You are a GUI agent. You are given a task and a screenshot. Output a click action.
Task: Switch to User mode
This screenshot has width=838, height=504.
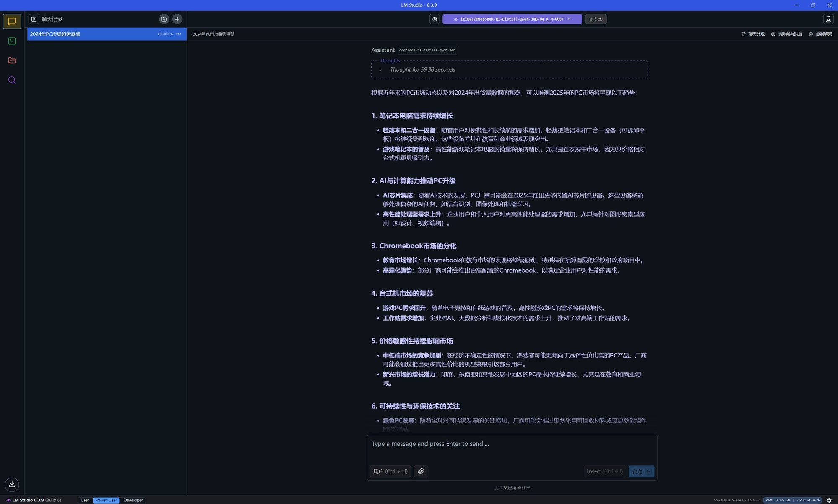tap(85, 500)
